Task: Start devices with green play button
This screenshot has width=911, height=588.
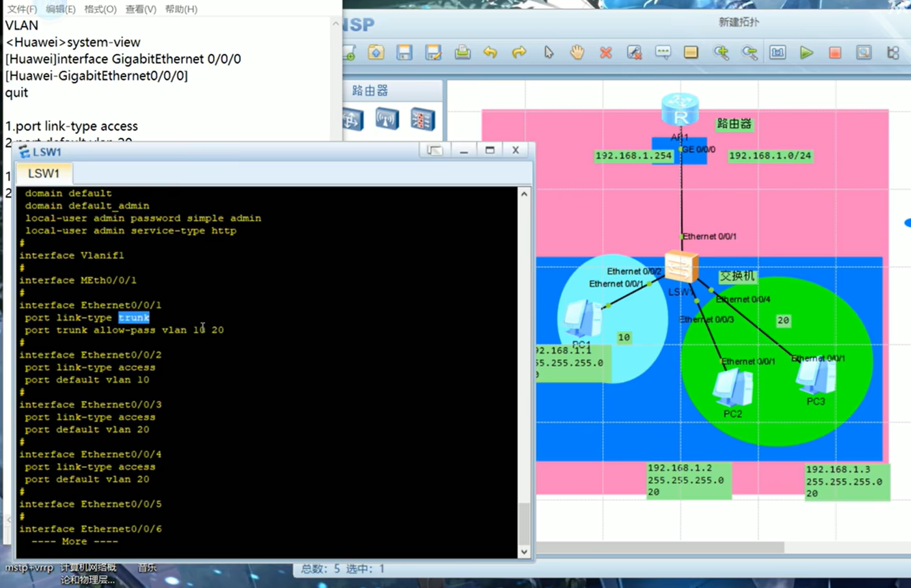Action: tap(807, 53)
